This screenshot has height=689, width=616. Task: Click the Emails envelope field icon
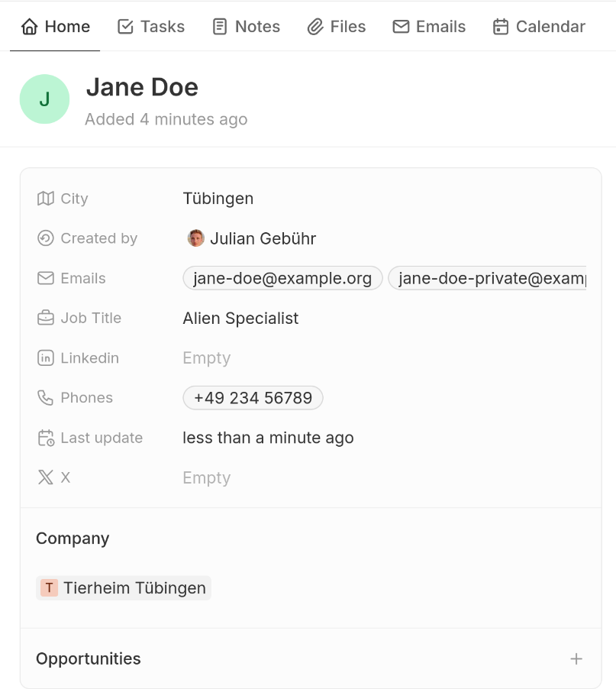point(46,278)
